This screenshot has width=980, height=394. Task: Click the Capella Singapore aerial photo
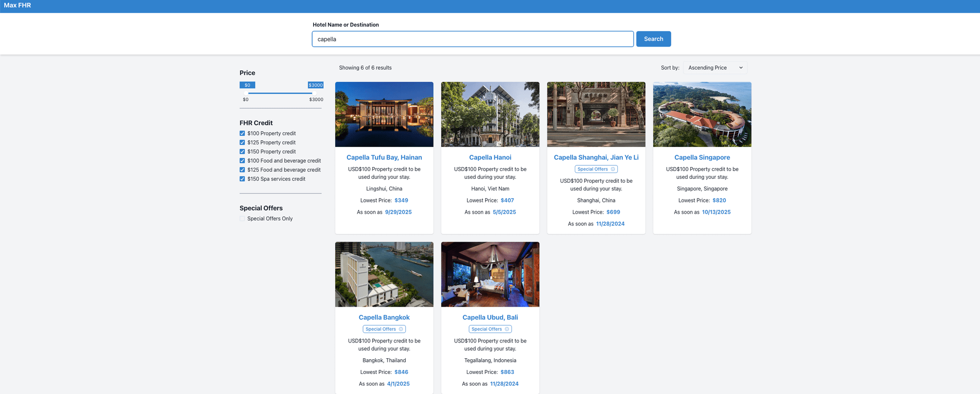click(x=702, y=114)
